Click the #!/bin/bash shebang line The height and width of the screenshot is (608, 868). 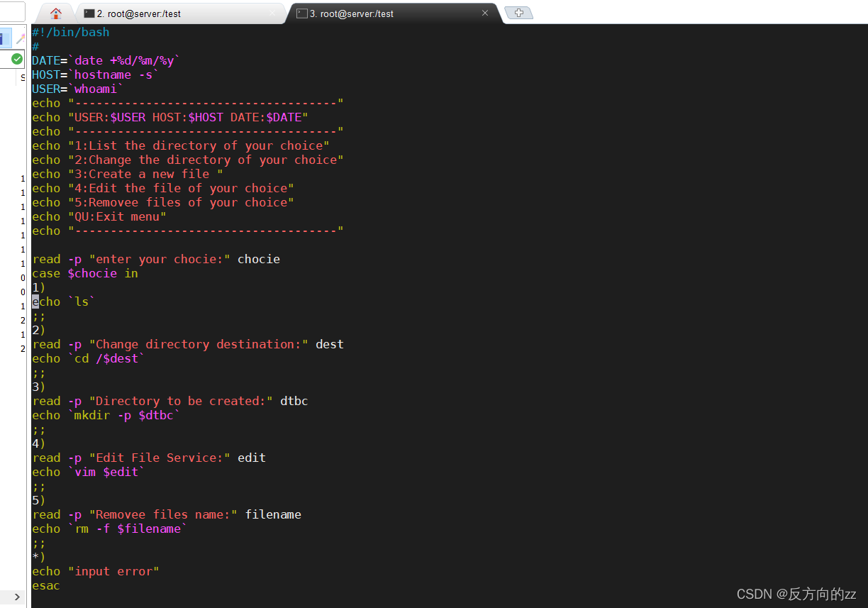[71, 32]
